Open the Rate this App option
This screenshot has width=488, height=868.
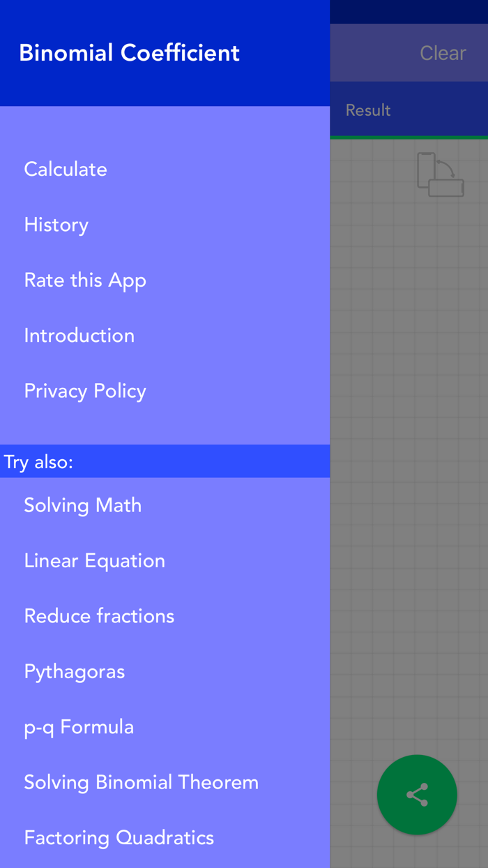[x=85, y=280]
